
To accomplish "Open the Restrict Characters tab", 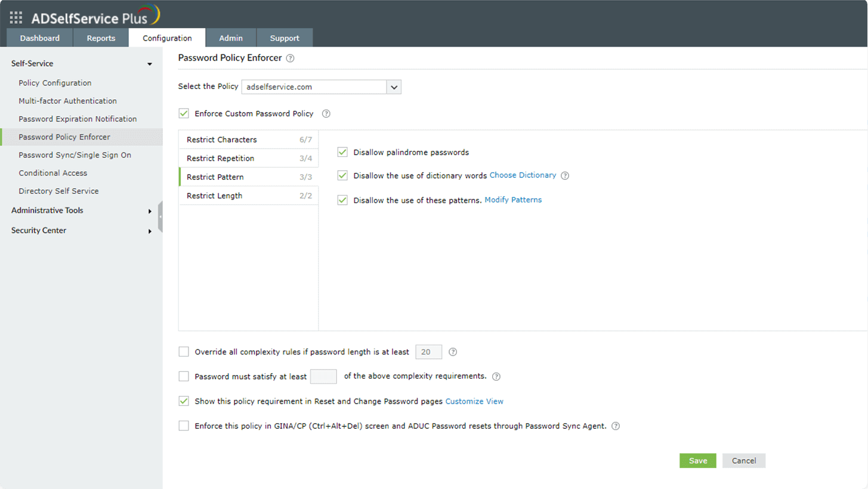I will pos(248,140).
